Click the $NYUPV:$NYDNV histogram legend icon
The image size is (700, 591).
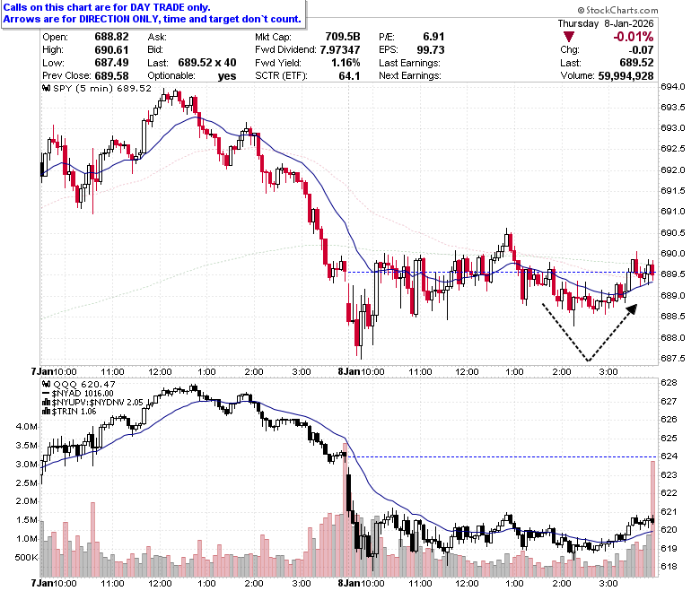46,403
